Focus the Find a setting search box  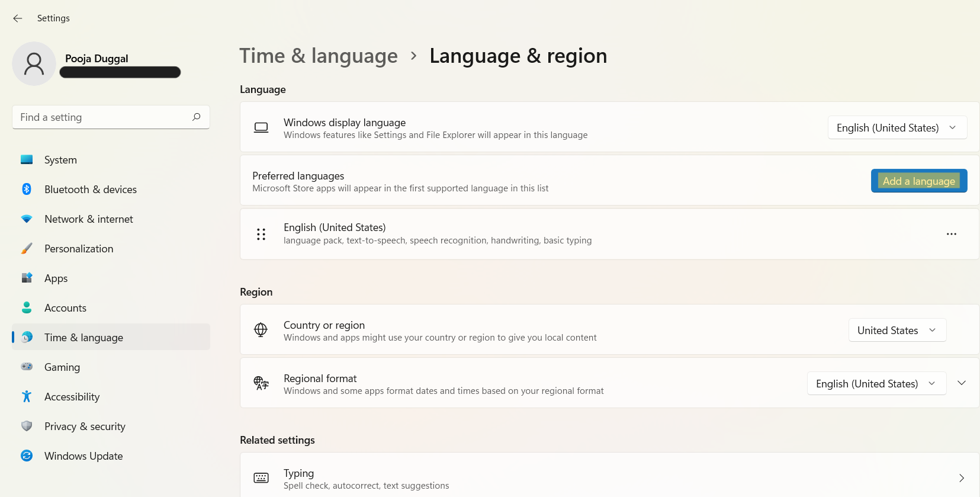(x=104, y=117)
